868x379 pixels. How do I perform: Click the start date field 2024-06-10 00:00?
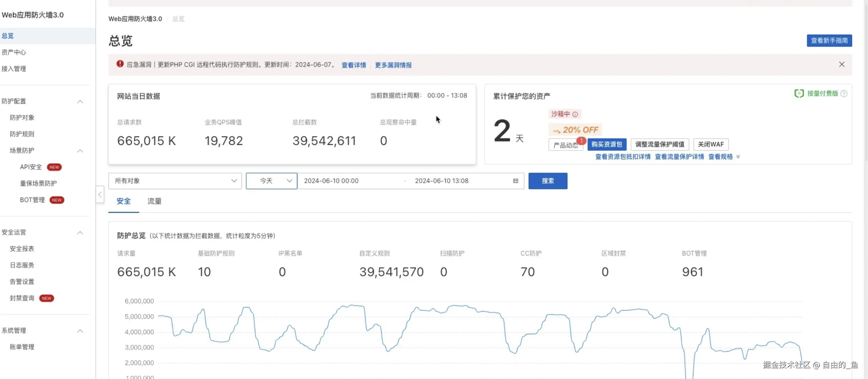pos(331,181)
